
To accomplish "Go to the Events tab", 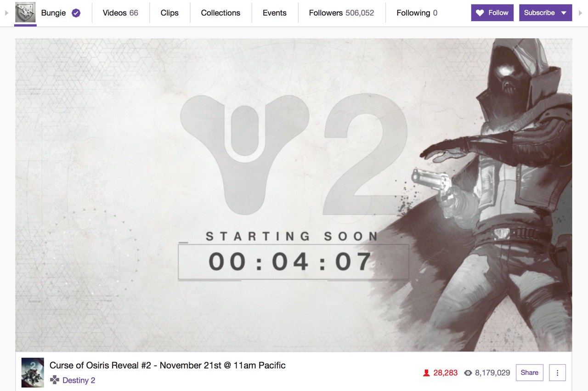I will point(275,13).
